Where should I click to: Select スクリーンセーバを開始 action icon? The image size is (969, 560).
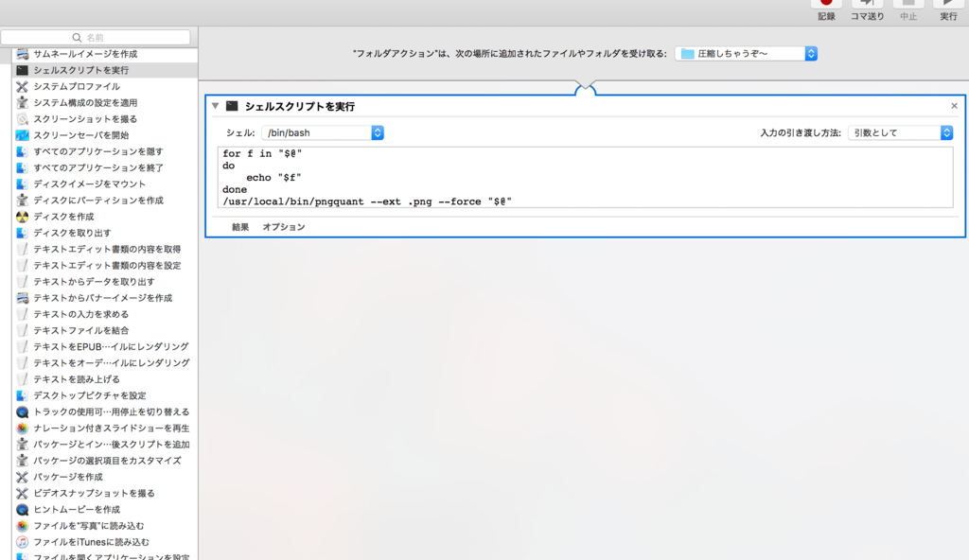(x=23, y=134)
